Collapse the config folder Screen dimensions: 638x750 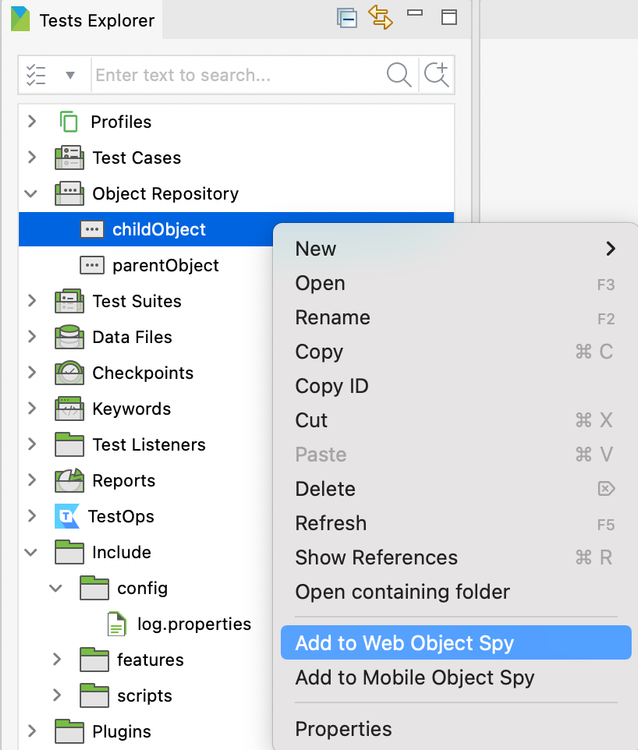57,588
